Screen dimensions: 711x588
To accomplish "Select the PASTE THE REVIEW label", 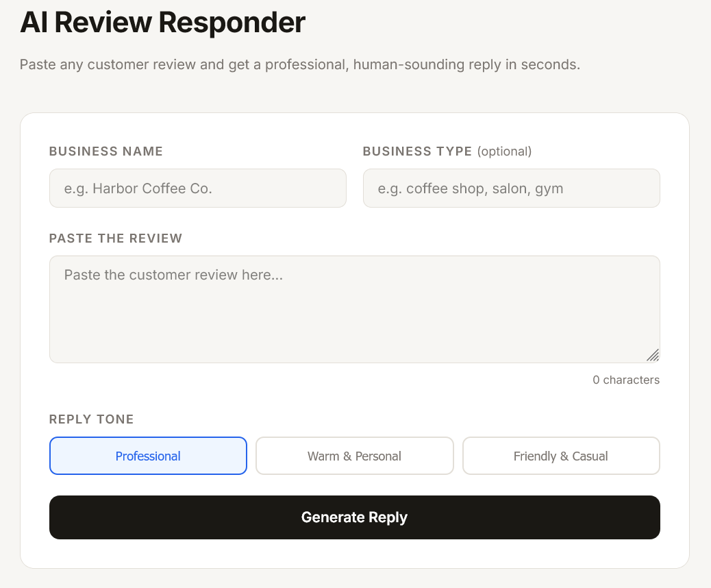I will coord(116,238).
